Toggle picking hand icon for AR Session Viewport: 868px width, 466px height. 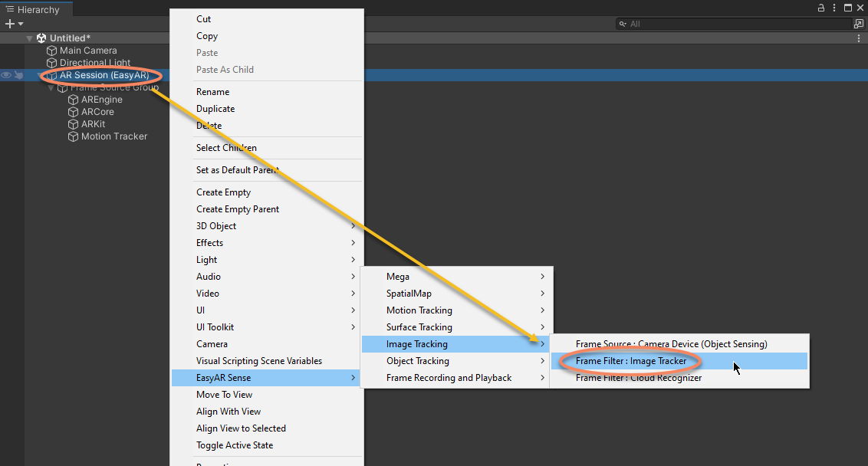point(17,75)
